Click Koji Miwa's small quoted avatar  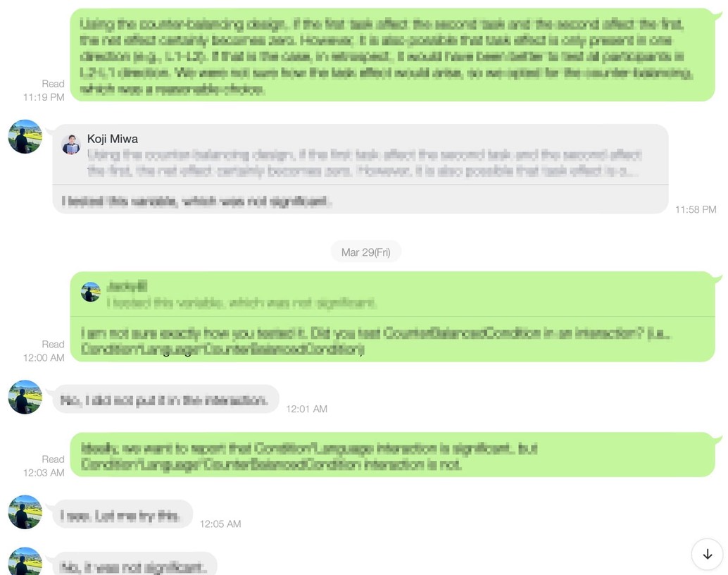(x=70, y=144)
